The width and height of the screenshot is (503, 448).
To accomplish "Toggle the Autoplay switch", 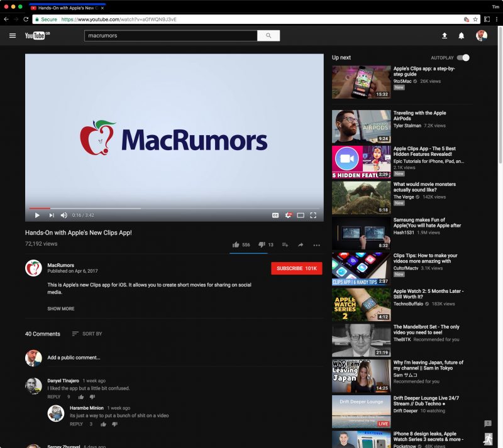I will coord(463,58).
